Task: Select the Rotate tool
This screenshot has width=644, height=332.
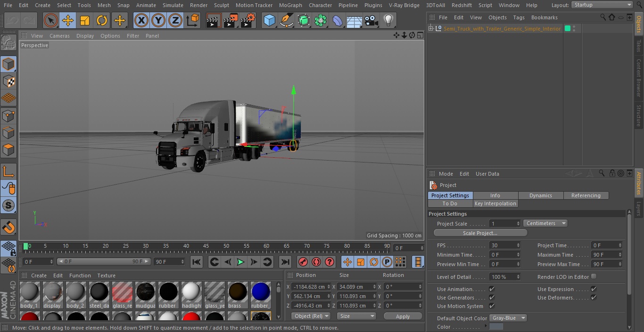Action: pos(102,20)
